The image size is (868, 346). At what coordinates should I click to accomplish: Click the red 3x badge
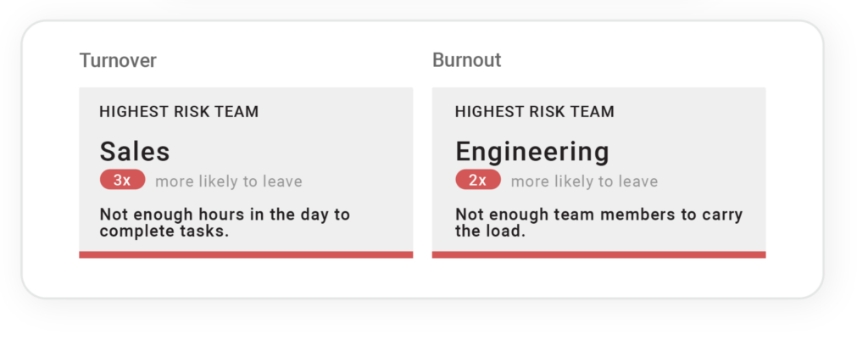[122, 180]
